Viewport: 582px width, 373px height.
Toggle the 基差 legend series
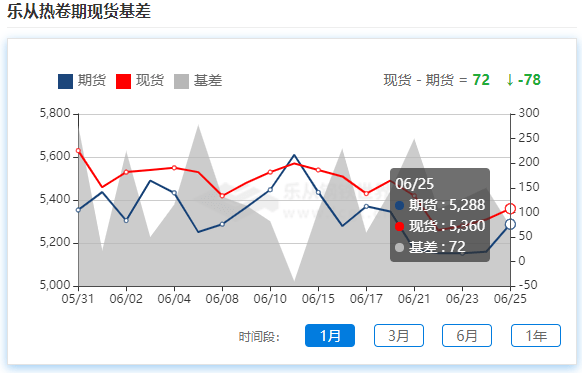click(x=198, y=81)
